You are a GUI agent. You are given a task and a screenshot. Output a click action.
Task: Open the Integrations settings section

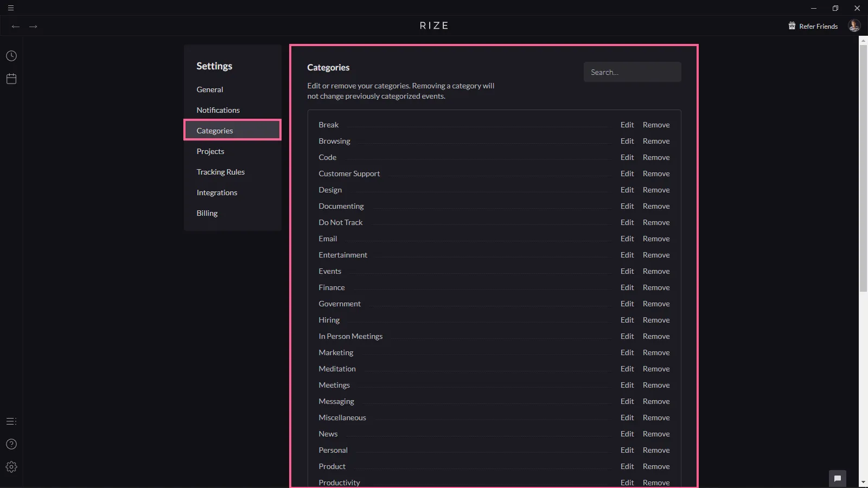click(x=217, y=192)
